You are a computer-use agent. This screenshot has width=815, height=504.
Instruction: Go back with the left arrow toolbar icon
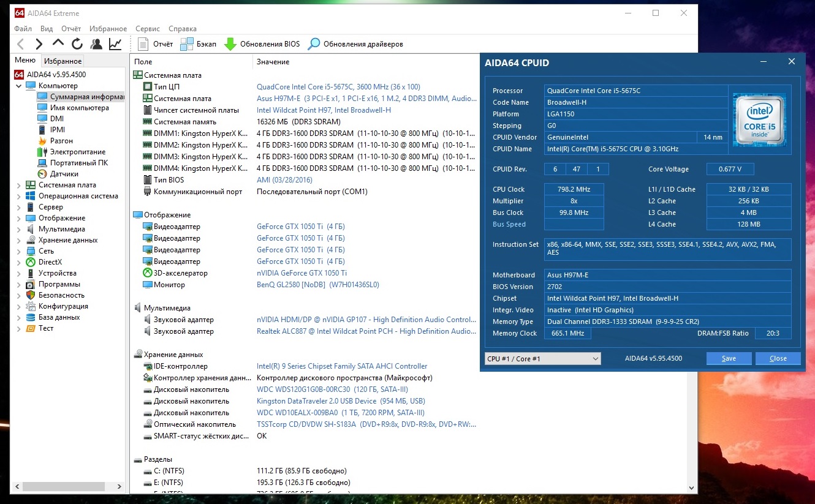point(21,44)
